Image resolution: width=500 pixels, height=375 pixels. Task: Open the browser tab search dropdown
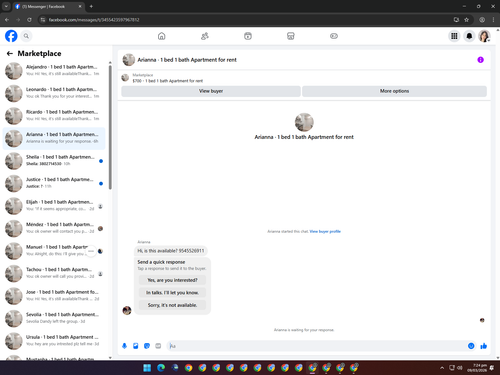[6, 6]
